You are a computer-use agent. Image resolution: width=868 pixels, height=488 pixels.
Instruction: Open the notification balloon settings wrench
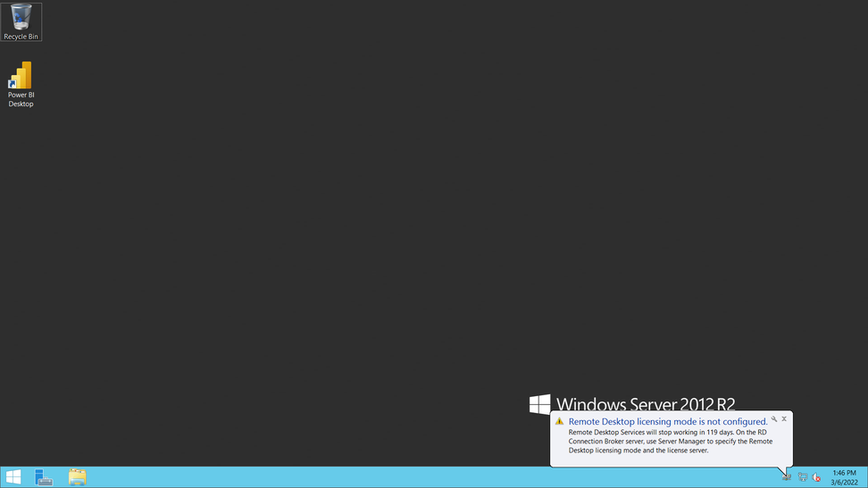click(774, 418)
